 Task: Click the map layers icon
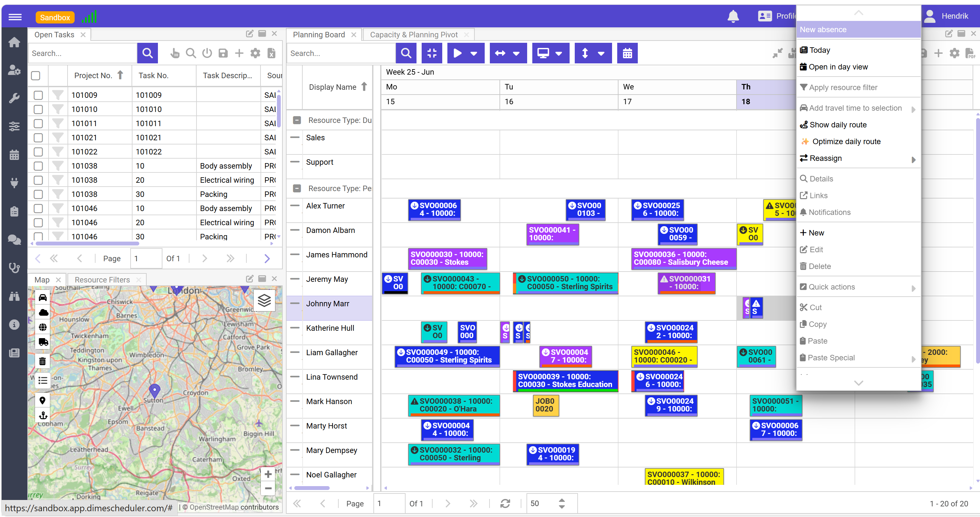click(x=264, y=300)
